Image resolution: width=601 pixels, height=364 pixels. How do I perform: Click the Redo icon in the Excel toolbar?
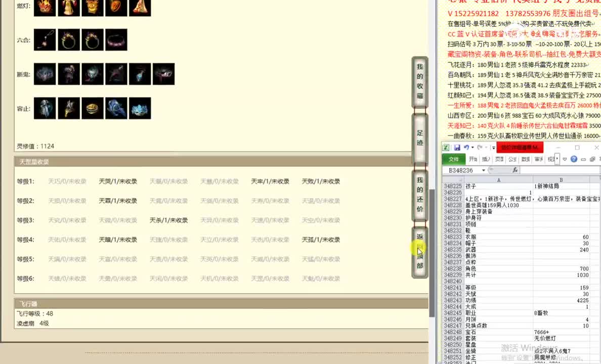(x=480, y=148)
